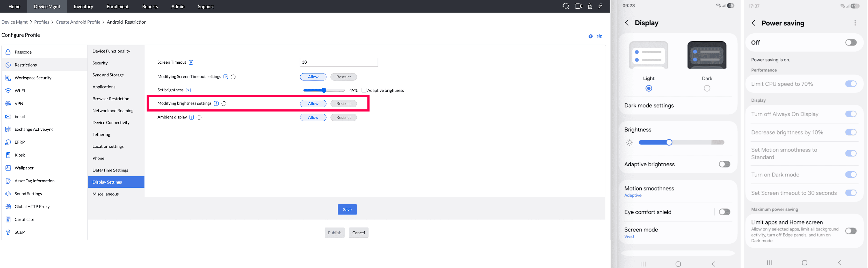
Task: Click the lightning bolt icon in the top bar
Action: click(x=601, y=6)
